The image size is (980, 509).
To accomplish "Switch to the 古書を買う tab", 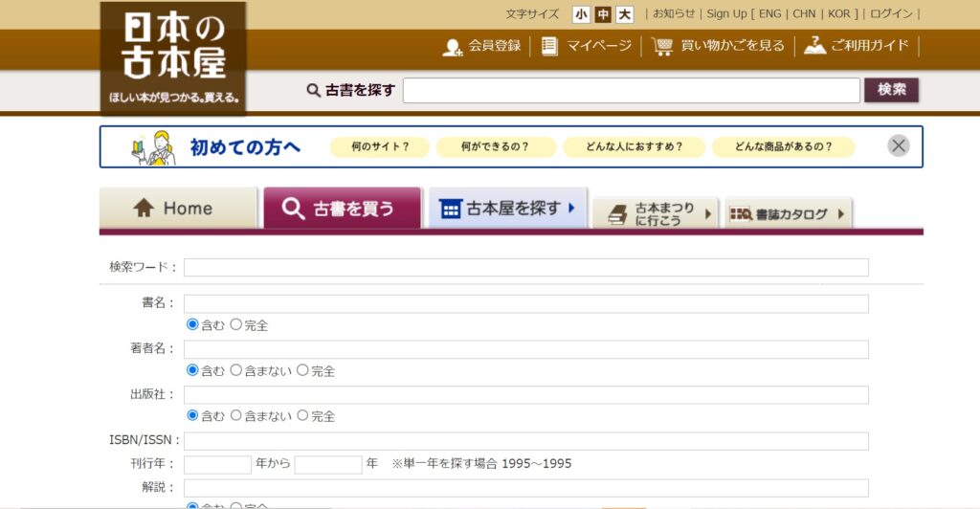I will pyautogui.click(x=342, y=209).
